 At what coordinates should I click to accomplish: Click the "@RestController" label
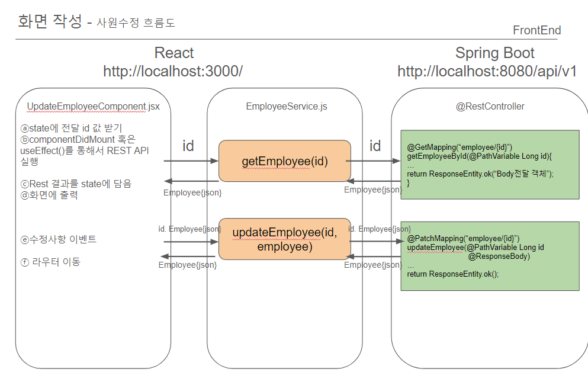490,107
